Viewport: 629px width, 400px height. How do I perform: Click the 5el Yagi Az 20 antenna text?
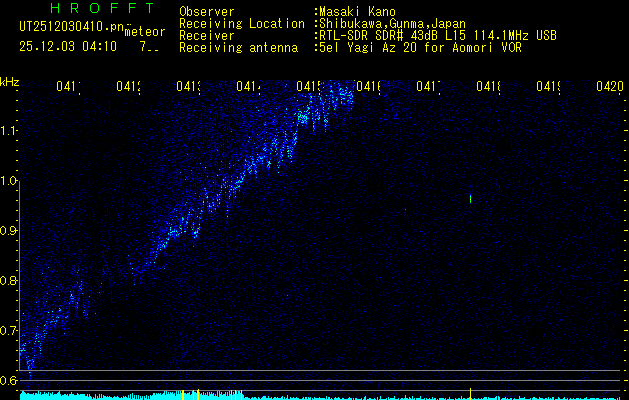pyautogui.click(x=420, y=48)
